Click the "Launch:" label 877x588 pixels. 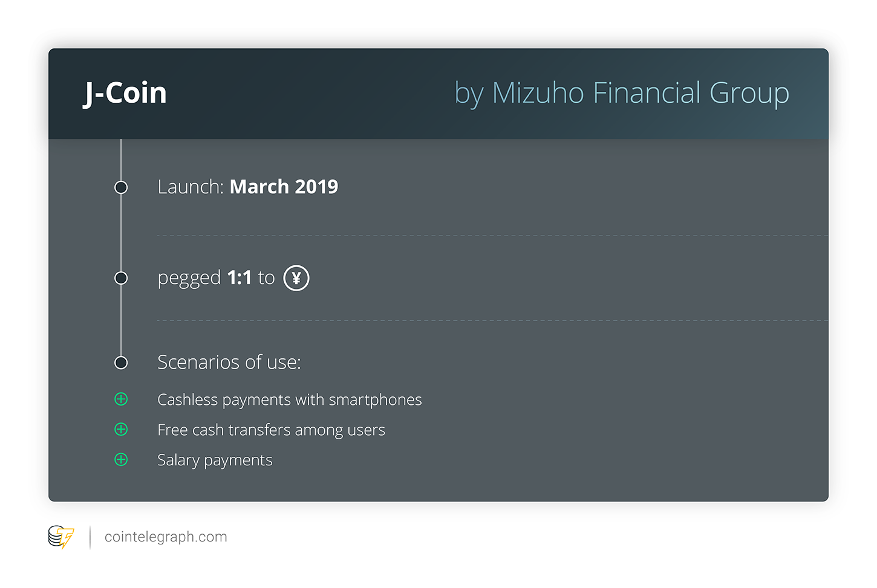pos(191,187)
